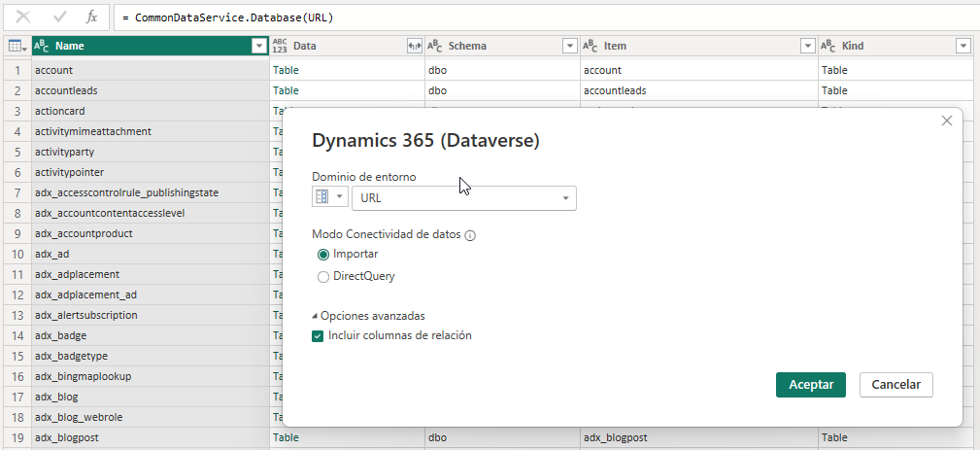Click the ABC type icon of Kind column

[x=828, y=46]
